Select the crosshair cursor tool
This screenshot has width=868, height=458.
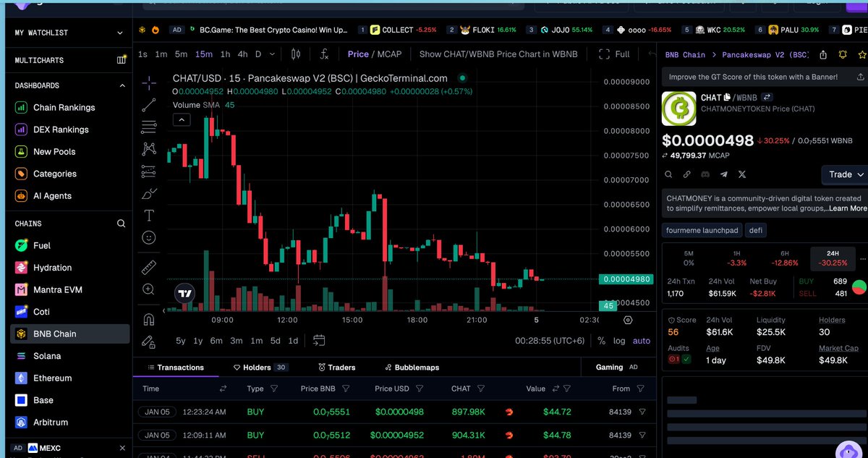click(x=149, y=83)
